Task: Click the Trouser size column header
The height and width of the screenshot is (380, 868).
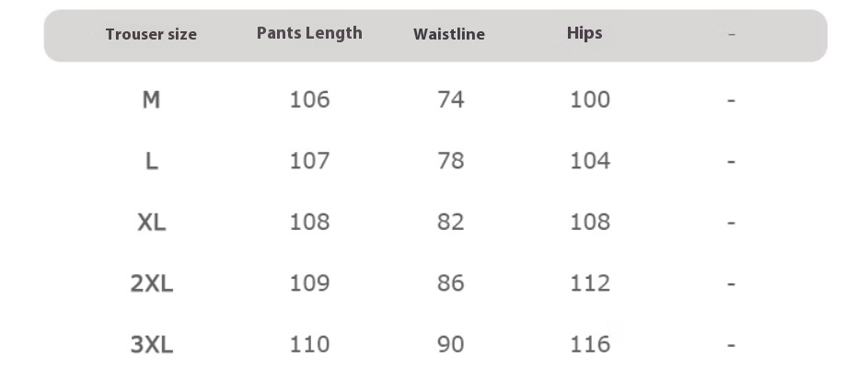Action: [151, 35]
